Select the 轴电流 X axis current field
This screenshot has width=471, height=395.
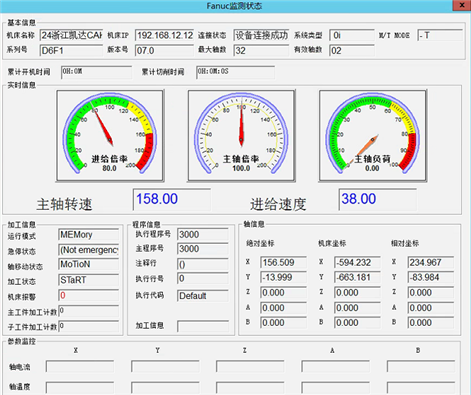(x=80, y=366)
